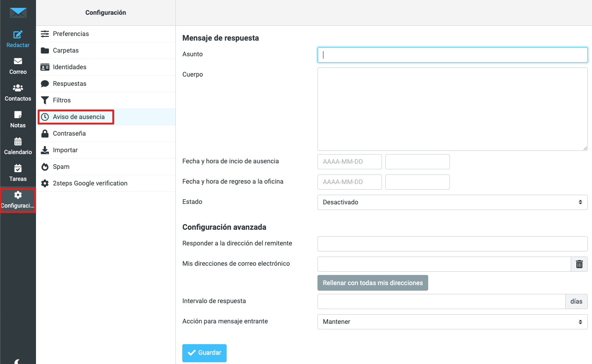Toggle dark mode moon icon
592x364 pixels.
click(x=18, y=361)
